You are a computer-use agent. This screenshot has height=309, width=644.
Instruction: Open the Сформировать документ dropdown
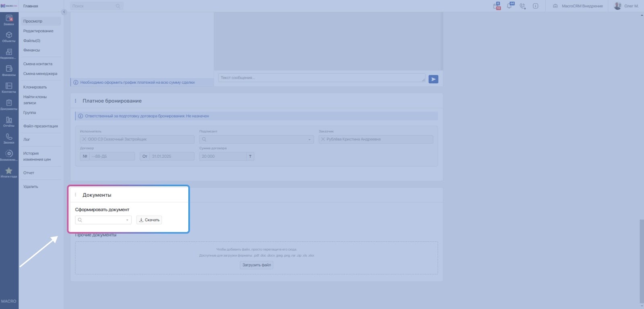click(103, 220)
